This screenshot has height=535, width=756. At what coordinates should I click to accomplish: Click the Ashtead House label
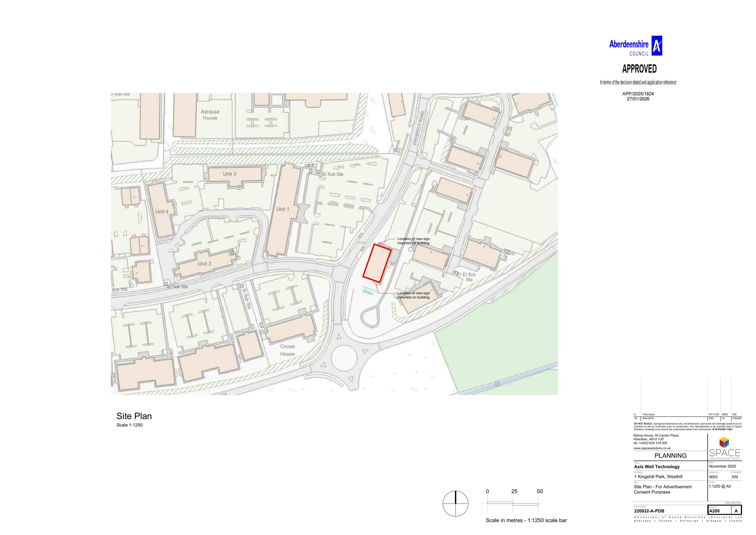coord(210,115)
